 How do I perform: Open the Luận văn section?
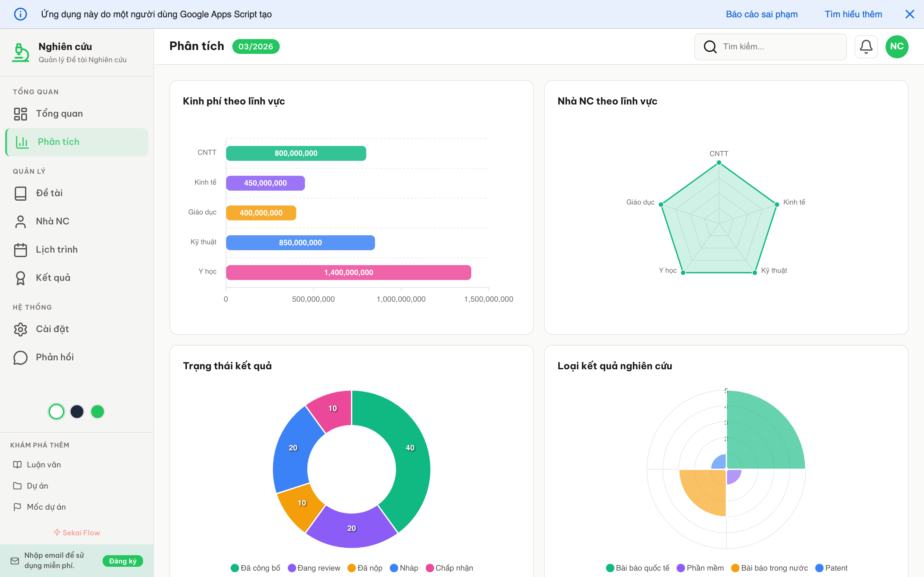pyautogui.click(x=44, y=464)
